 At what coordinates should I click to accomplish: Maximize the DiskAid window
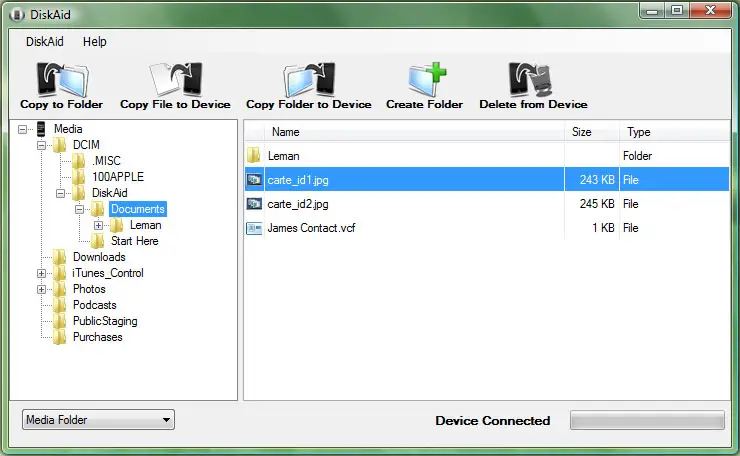pos(677,10)
